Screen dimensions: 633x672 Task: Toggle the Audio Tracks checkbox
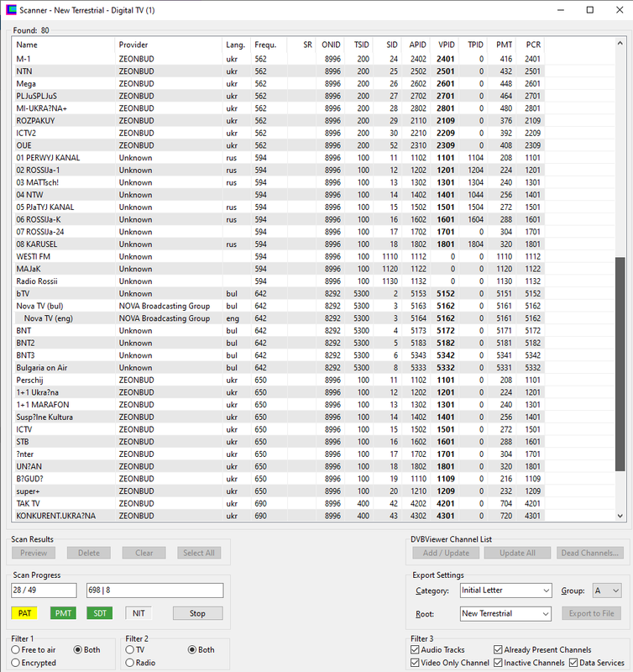[437, 649]
